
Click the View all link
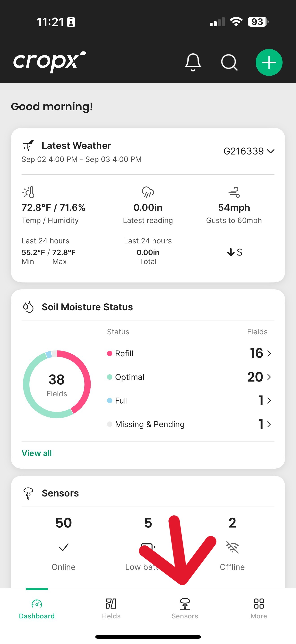tap(37, 453)
